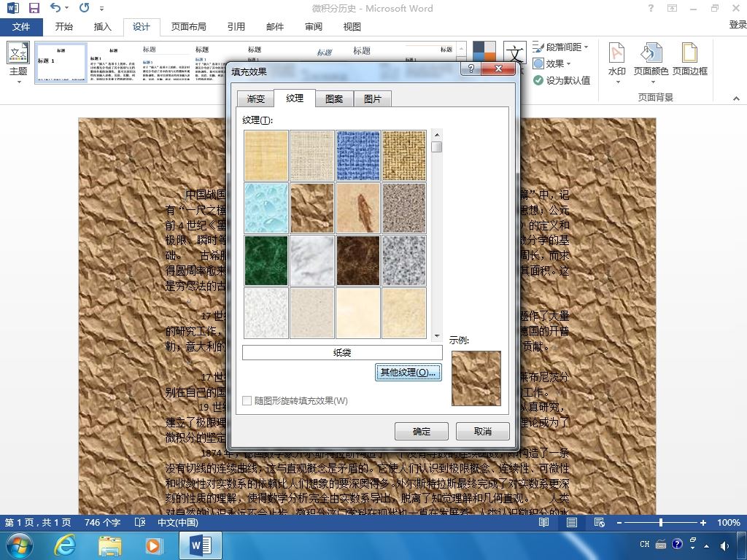This screenshot has width=747, height=560.
Task: Launch Internet Explorer from the taskbar
Action: click(64, 545)
